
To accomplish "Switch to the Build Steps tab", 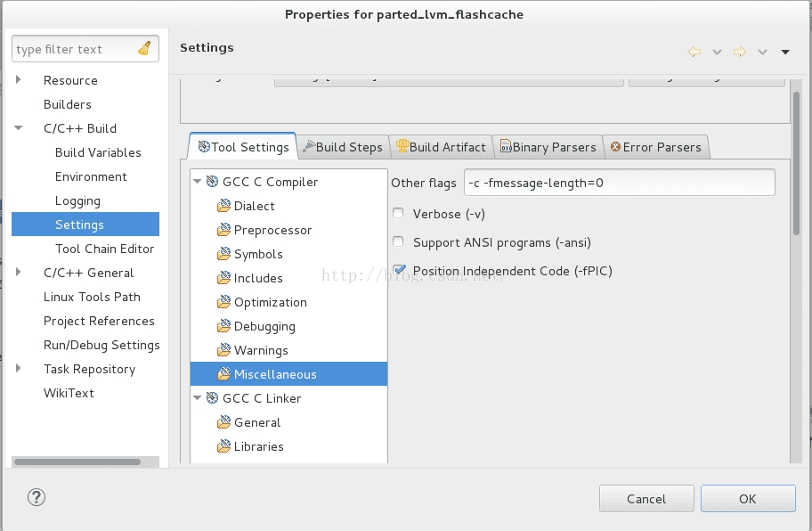I will point(342,147).
